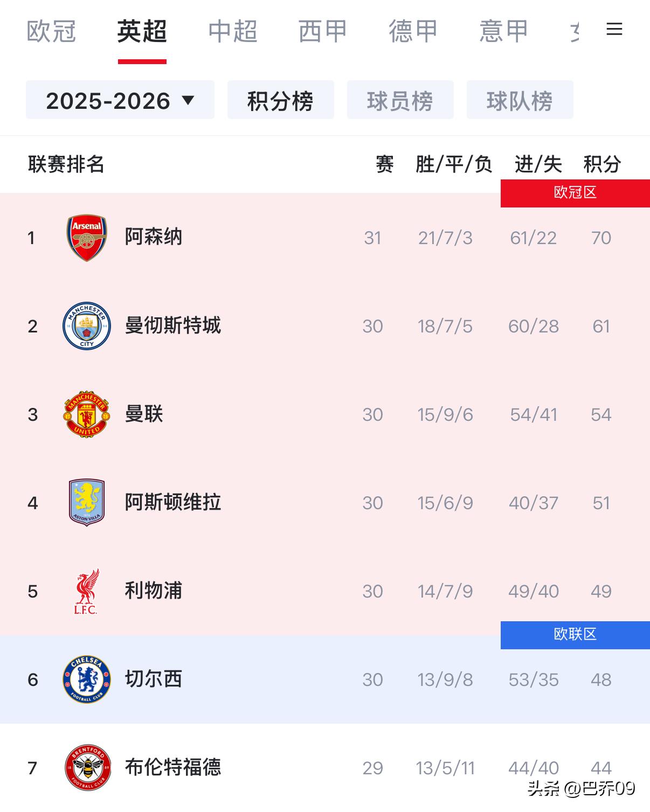Tap the Aston Villa club crest
The image size is (650, 812).
pos(87,503)
